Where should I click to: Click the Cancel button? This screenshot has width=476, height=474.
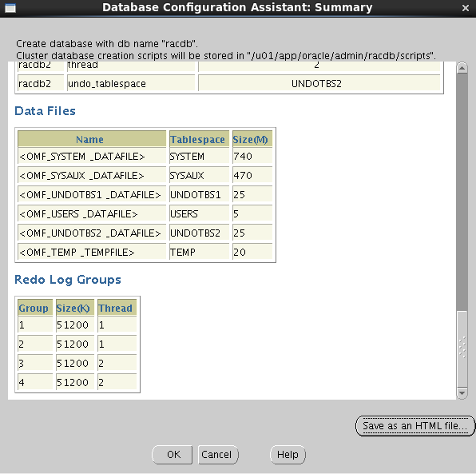tap(218, 455)
